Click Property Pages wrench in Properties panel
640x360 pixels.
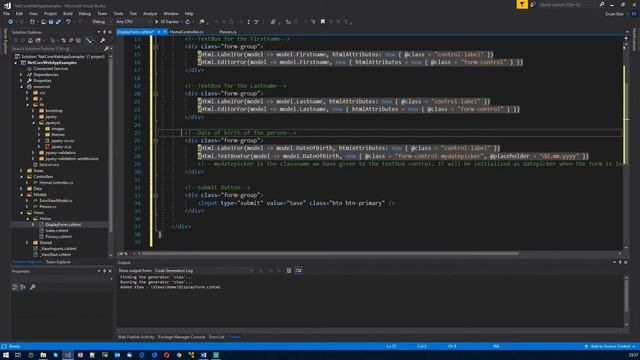click(33, 287)
